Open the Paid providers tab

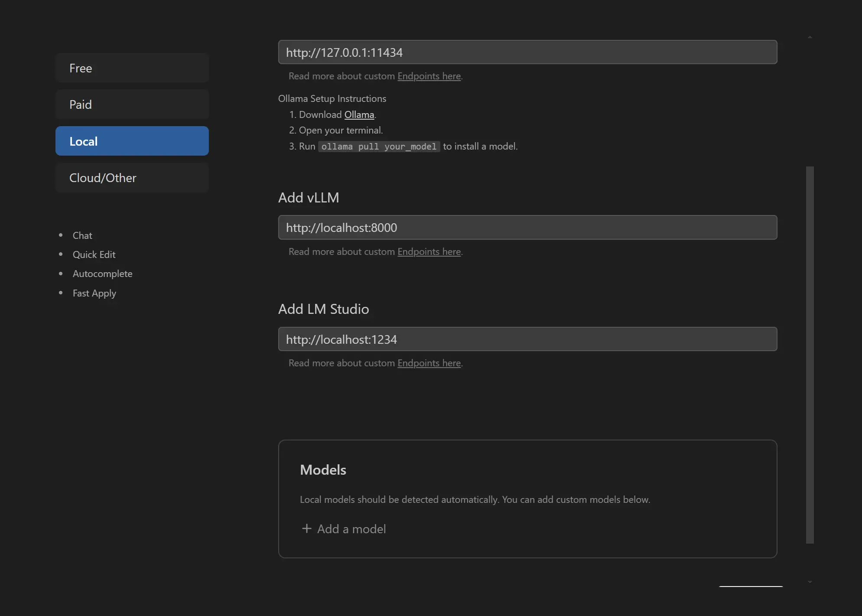[132, 104]
